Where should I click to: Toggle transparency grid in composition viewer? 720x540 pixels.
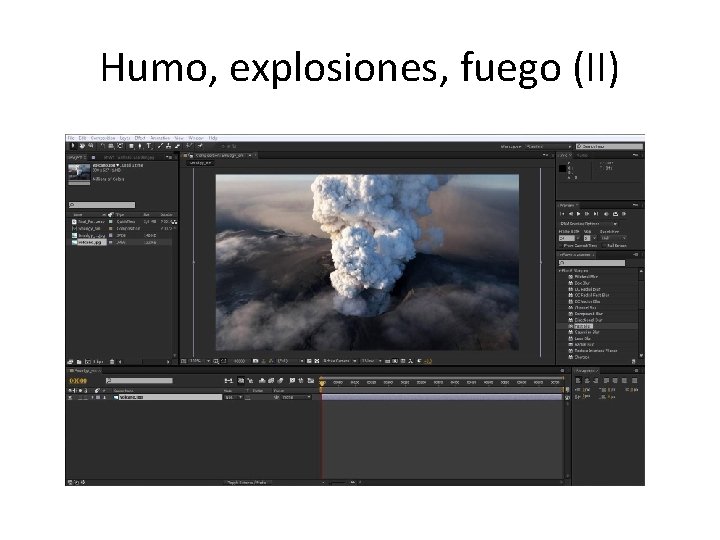[317, 361]
